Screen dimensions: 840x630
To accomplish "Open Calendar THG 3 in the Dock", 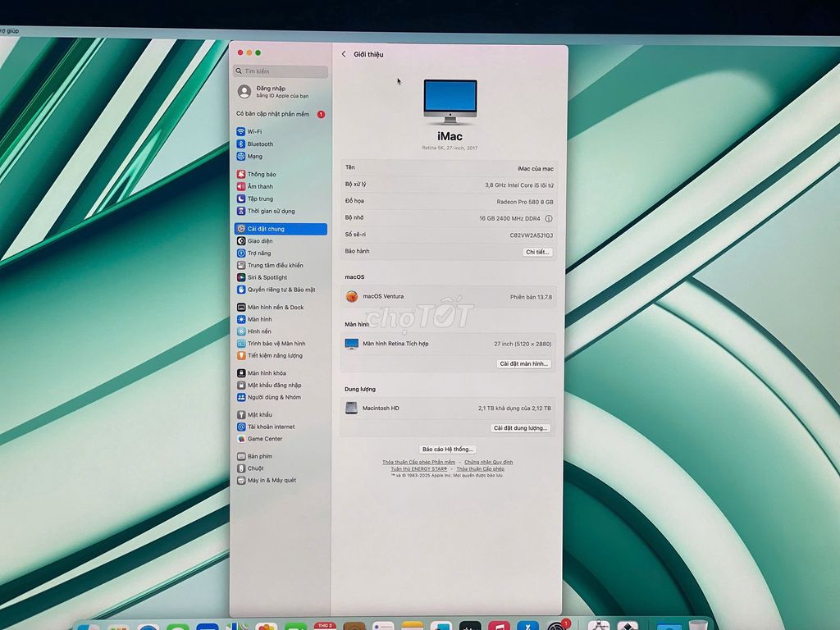I will [x=325, y=626].
